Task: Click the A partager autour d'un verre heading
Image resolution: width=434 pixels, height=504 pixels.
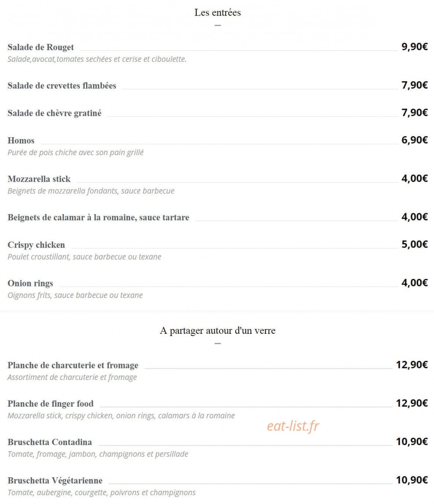Action: (x=218, y=331)
